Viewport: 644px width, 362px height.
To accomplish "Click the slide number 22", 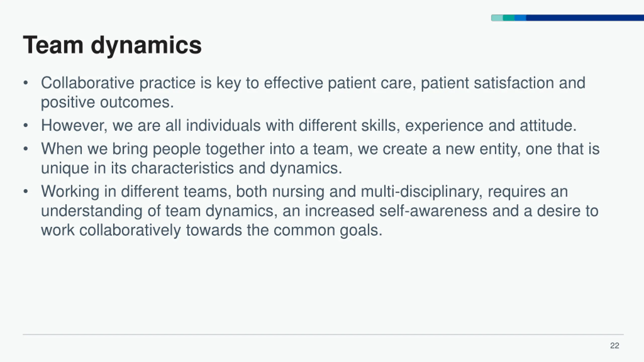I will [x=615, y=346].
